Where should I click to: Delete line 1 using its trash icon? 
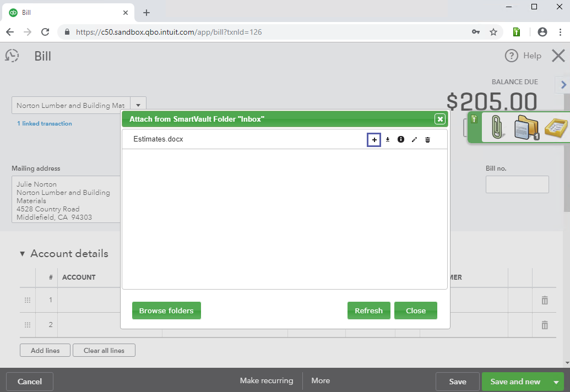pos(545,300)
